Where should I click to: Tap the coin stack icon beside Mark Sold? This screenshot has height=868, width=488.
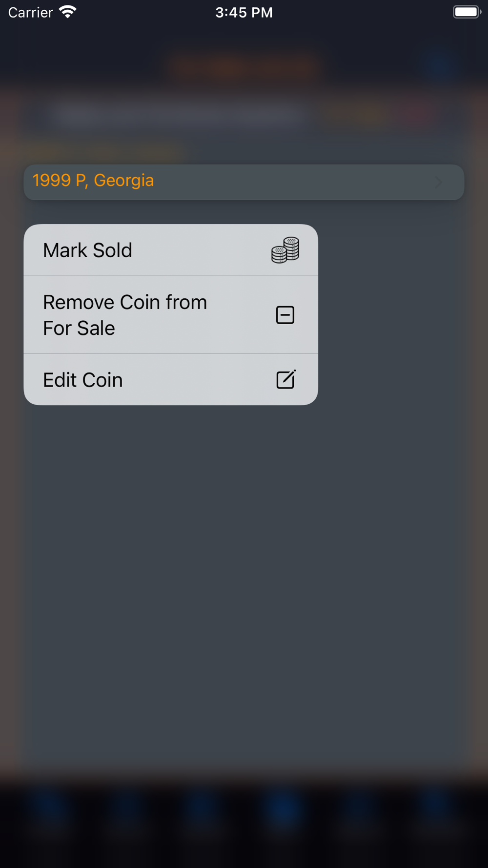(x=285, y=250)
